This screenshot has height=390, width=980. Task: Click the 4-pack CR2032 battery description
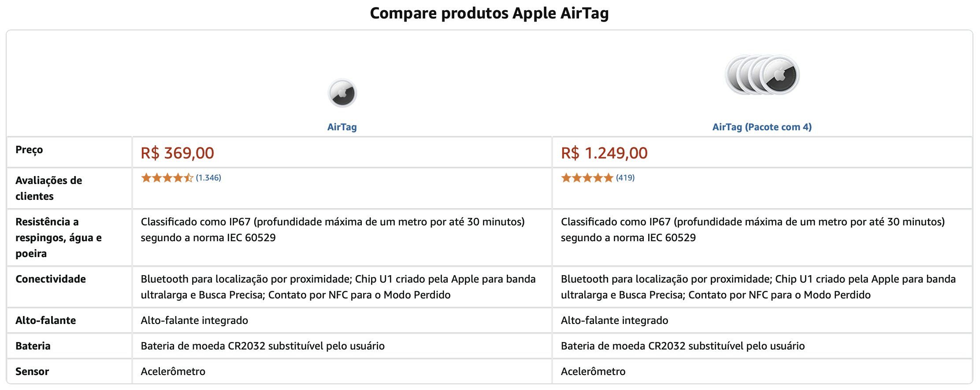pos(683,346)
